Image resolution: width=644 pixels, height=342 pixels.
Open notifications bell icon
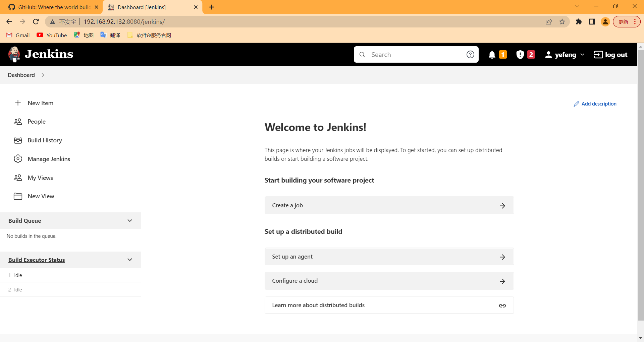click(x=492, y=55)
